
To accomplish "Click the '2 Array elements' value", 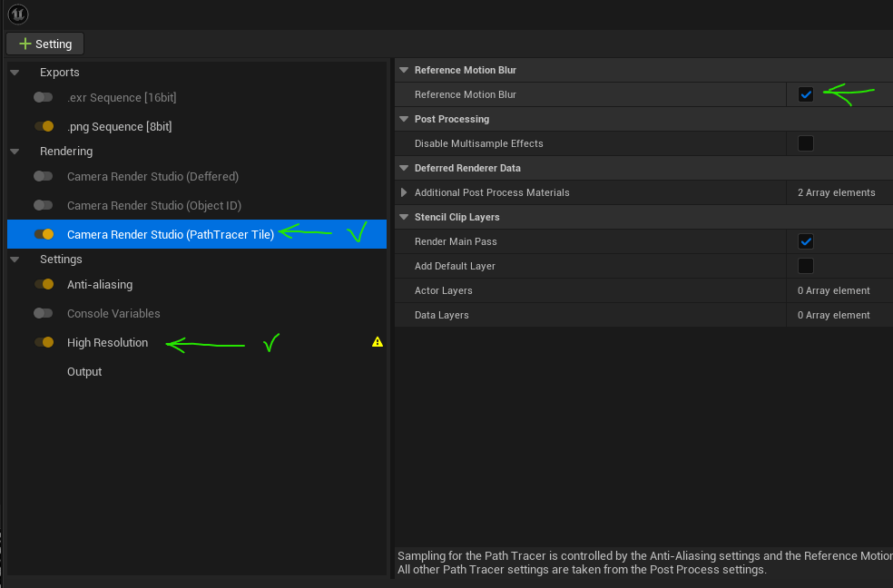I will click(x=836, y=192).
